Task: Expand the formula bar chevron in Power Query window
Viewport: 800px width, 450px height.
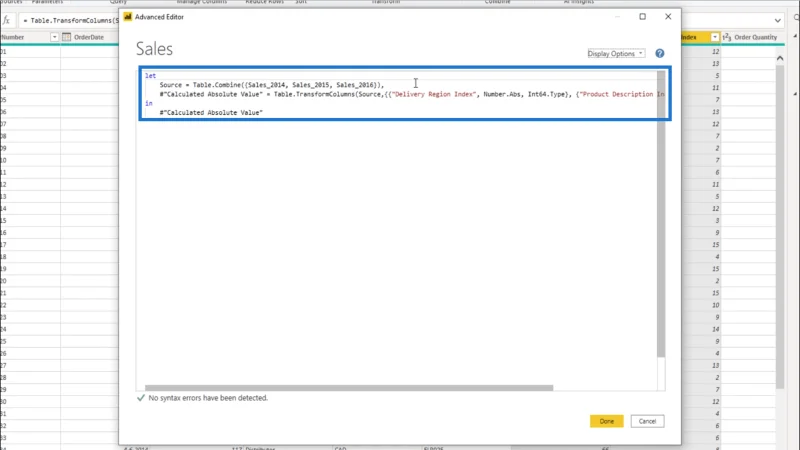Action: 778,20
